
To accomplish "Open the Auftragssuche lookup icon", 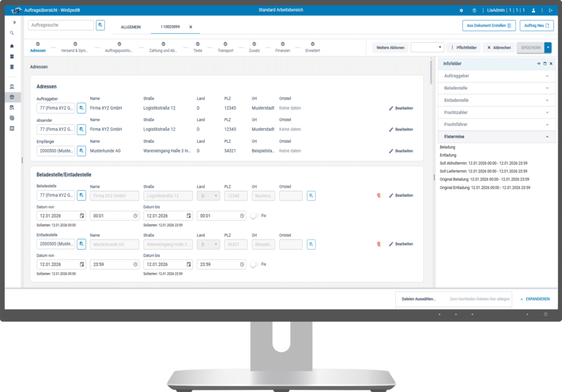I will [x=99, y=25].
